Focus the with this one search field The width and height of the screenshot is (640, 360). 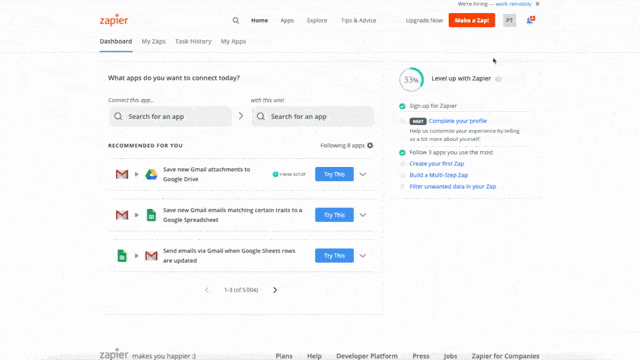tap(313, 116)
